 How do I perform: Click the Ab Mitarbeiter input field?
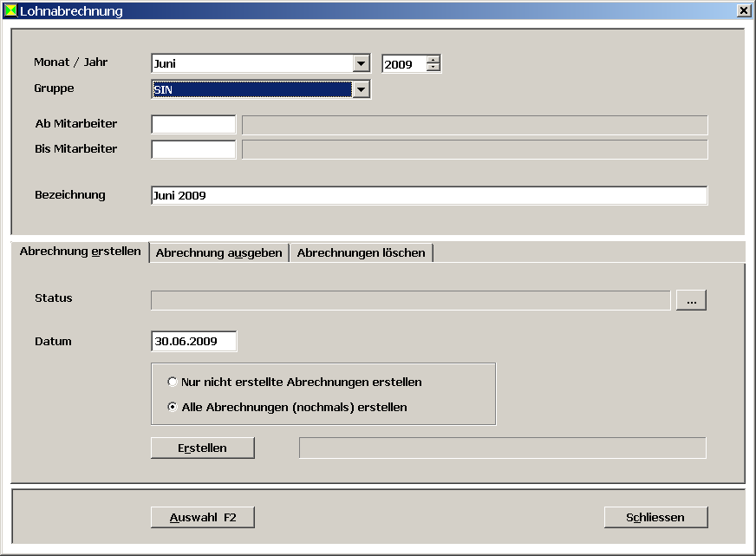(x=193, y=124)
